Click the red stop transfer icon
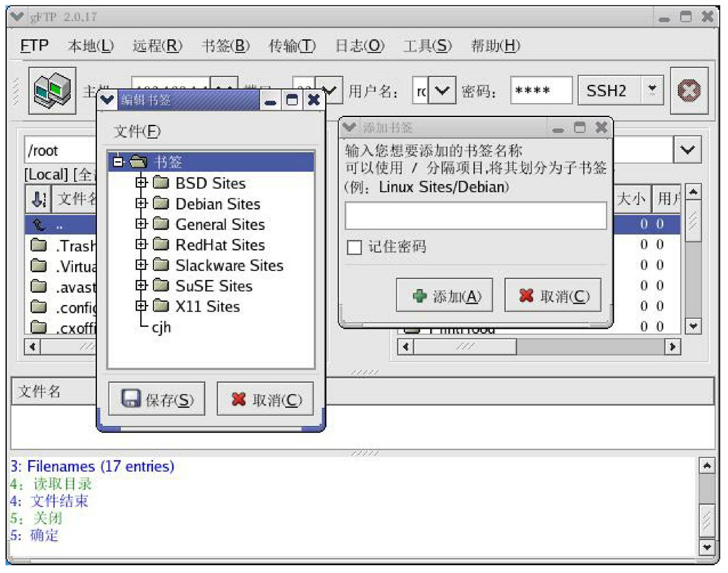Screen dimensions: 728x573 [689, 91]
